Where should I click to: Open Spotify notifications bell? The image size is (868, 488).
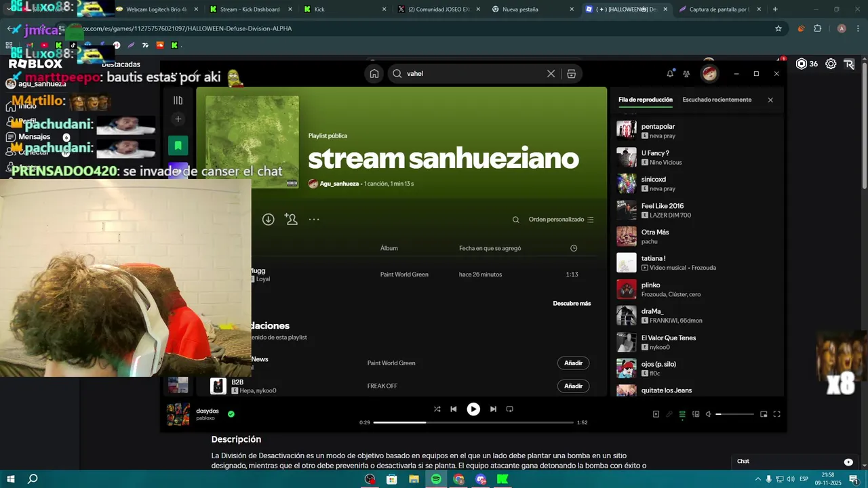pyautogui.click(x=670, y=74)
